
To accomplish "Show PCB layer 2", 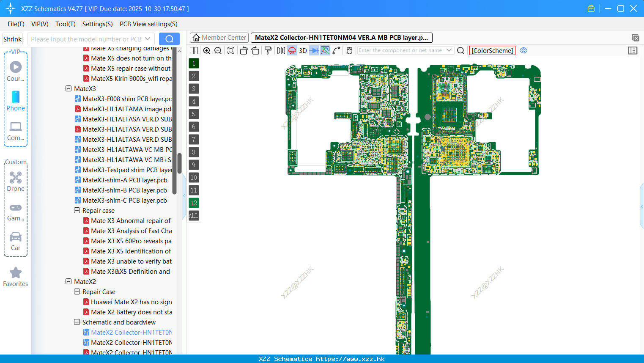I will click(194, 76).
